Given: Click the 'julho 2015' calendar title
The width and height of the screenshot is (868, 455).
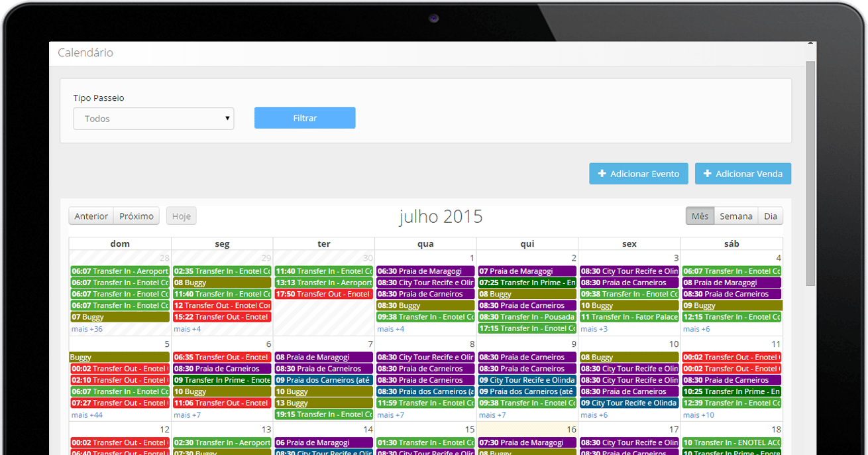Looking at the screenshot, I should coord(441,216).
